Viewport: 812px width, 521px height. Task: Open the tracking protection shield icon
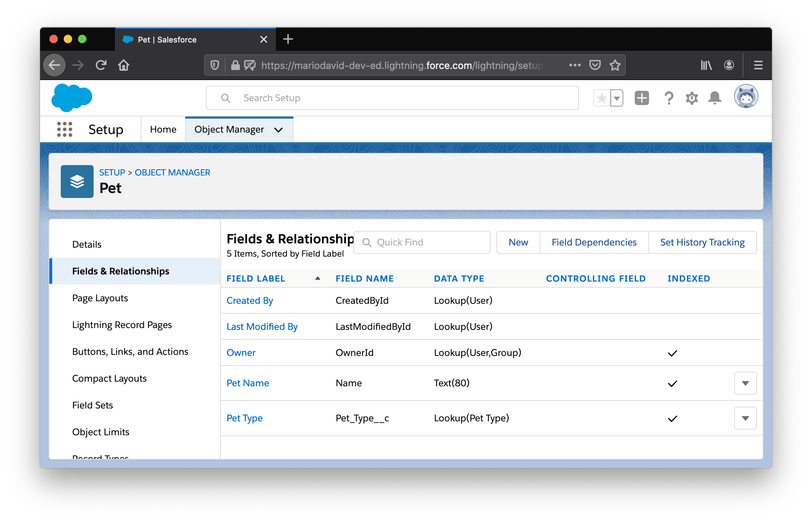click(214, 65)
